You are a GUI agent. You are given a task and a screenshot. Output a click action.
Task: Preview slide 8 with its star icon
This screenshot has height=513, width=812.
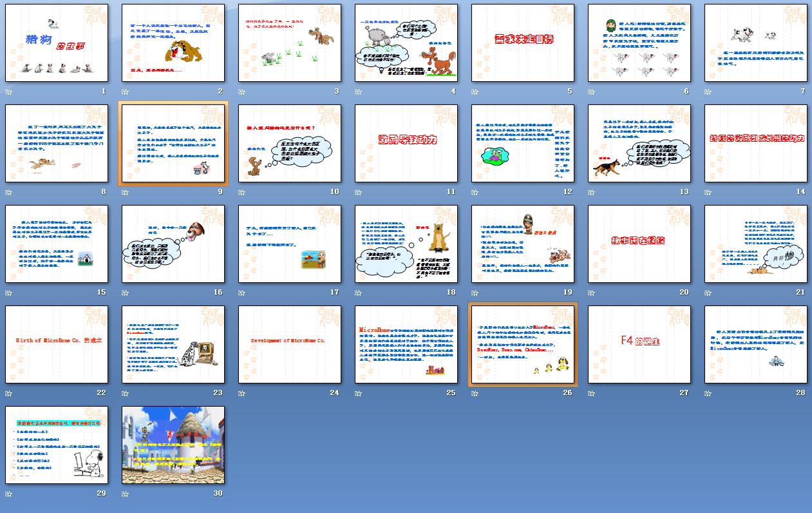coord(8,193)
